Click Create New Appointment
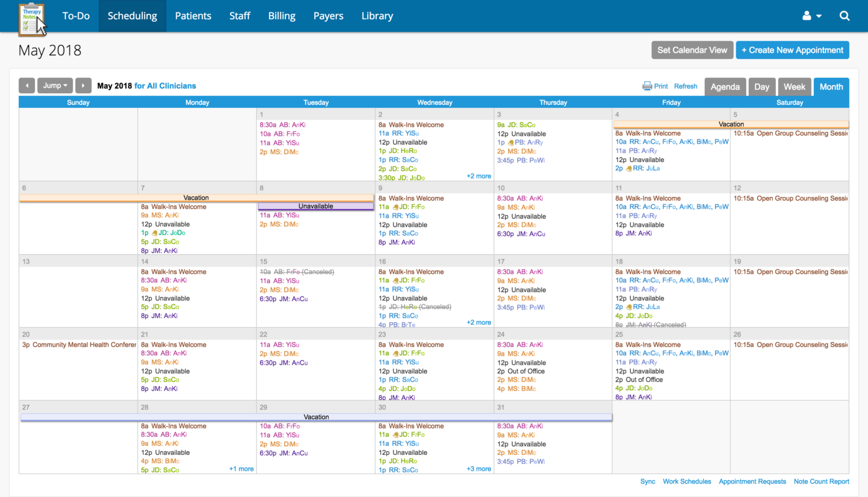The image size is (868, 497). click(x=792, y=50)
